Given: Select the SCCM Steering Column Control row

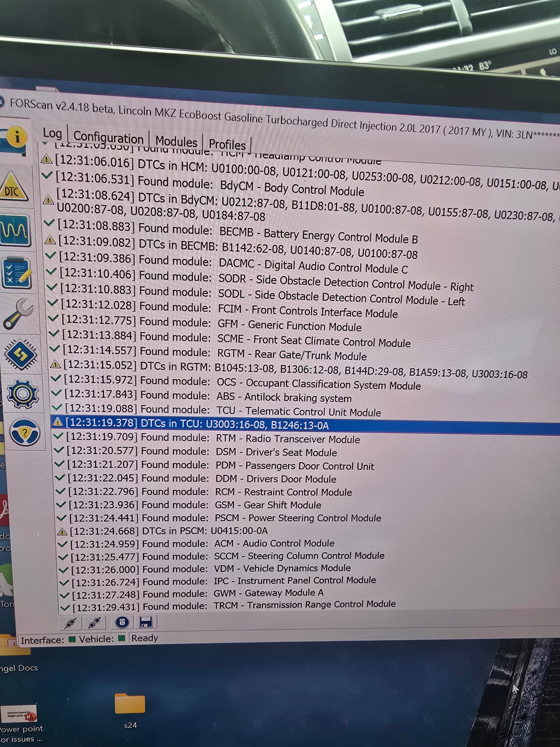Looking at the screenshot, I should [222, 556].
